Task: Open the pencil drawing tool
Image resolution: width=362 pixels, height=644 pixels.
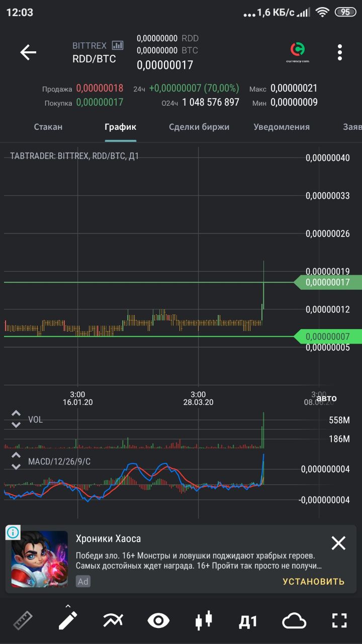Action: pyautogui.click(x=68, y=619)
